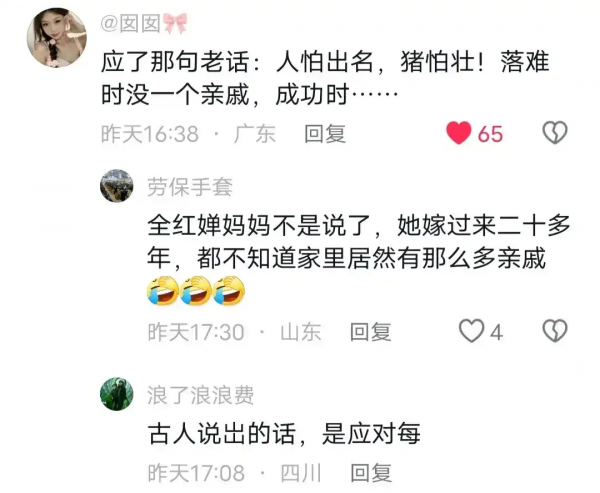
Task: Select the 古人说出的话 reply text
Action: pyautogui.click(x=284, y=433)
